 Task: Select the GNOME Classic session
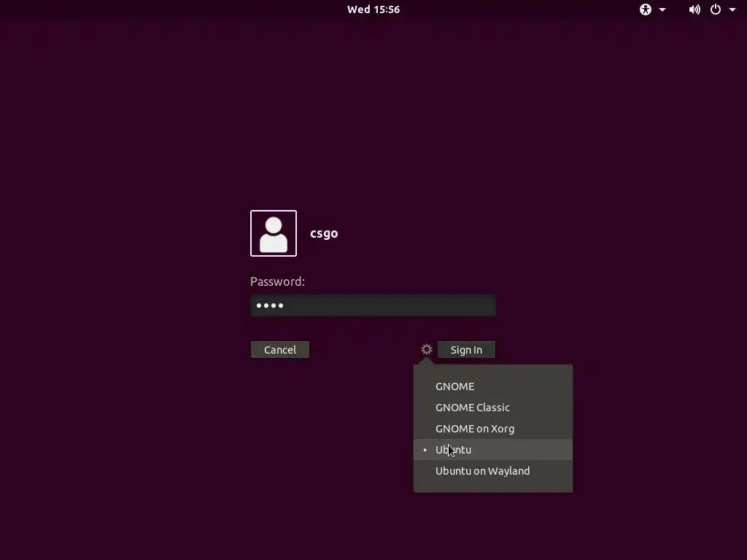tap(493, 407)
